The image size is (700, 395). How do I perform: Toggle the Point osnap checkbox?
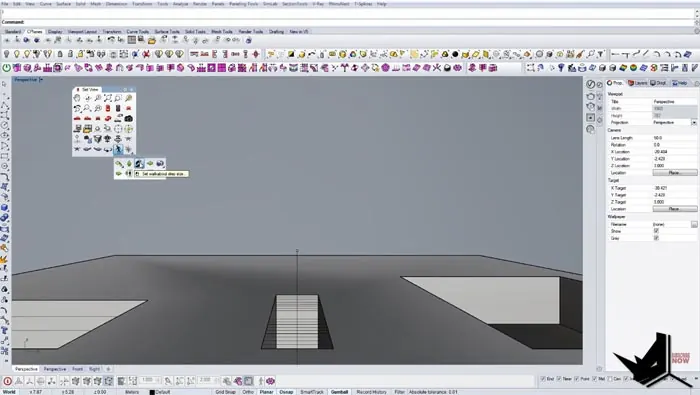577,378
